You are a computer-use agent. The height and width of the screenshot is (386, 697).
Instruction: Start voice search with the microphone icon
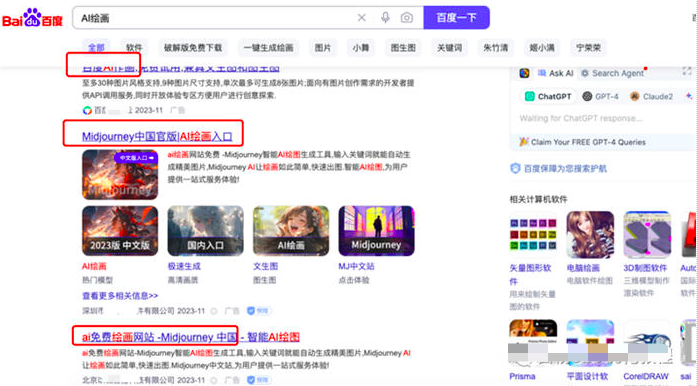385,18
